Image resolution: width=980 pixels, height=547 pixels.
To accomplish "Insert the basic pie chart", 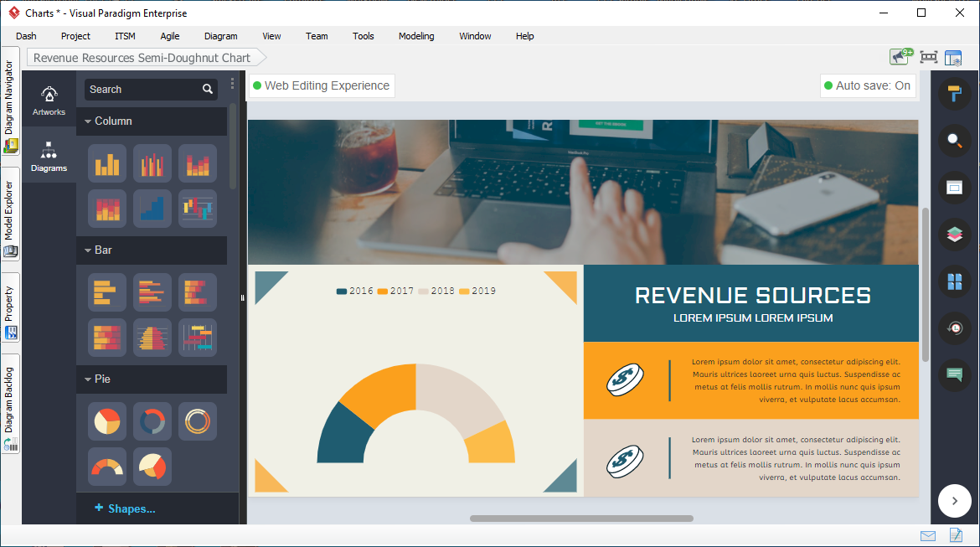I will pyautogui.click(x=107, y=421).
